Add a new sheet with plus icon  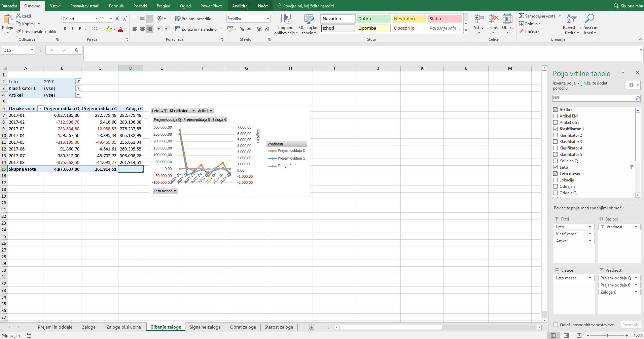(x=311, y=327)
